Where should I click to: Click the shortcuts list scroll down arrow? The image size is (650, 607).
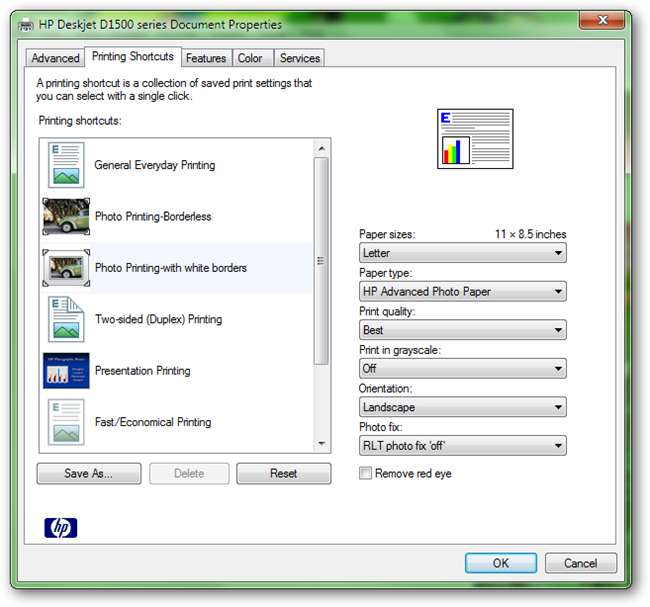point(321,444)
